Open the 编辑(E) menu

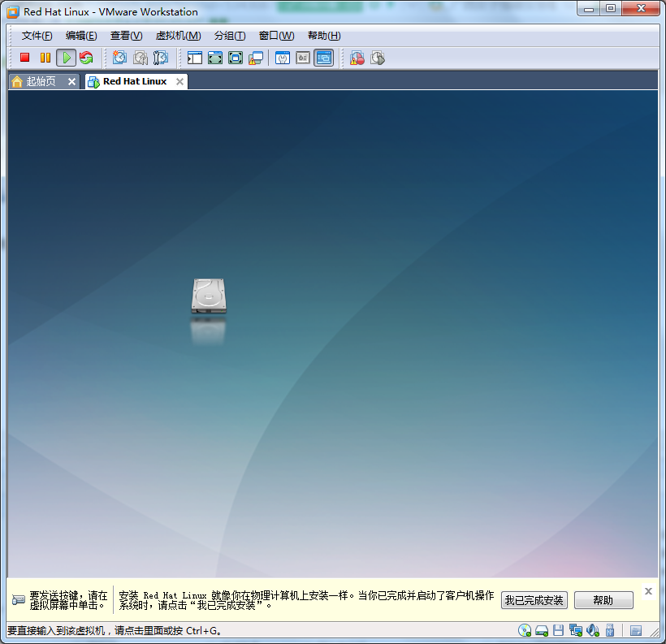pos(81,36)
